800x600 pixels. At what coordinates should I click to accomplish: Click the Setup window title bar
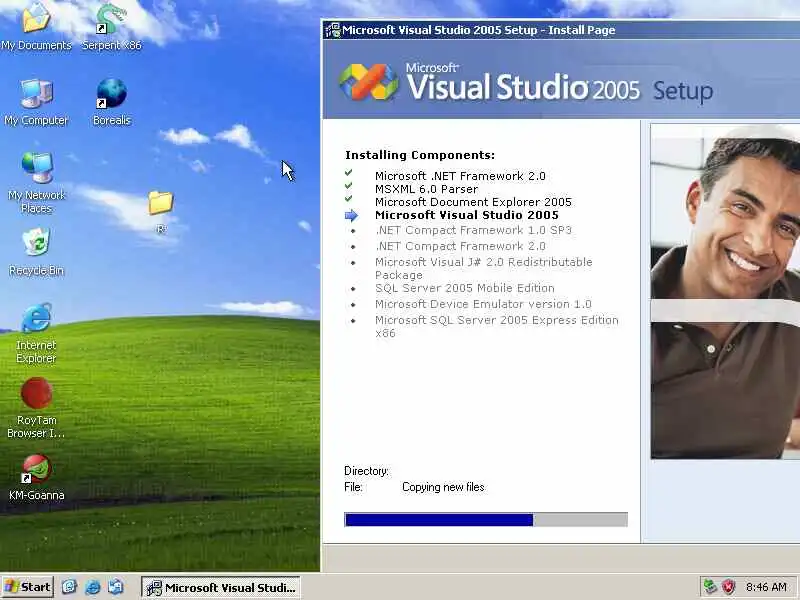point(561,30)
